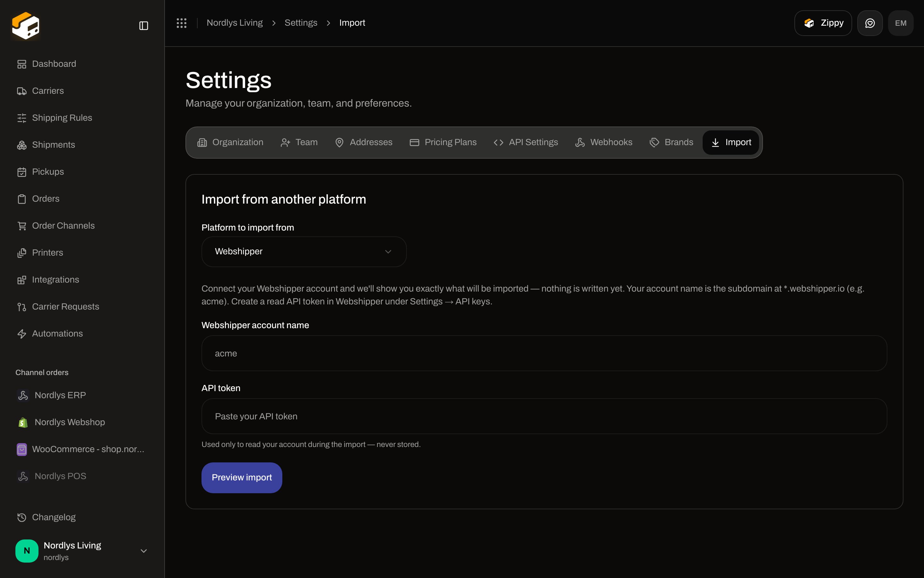Switch to the API Settings tab

pos(526,142)
